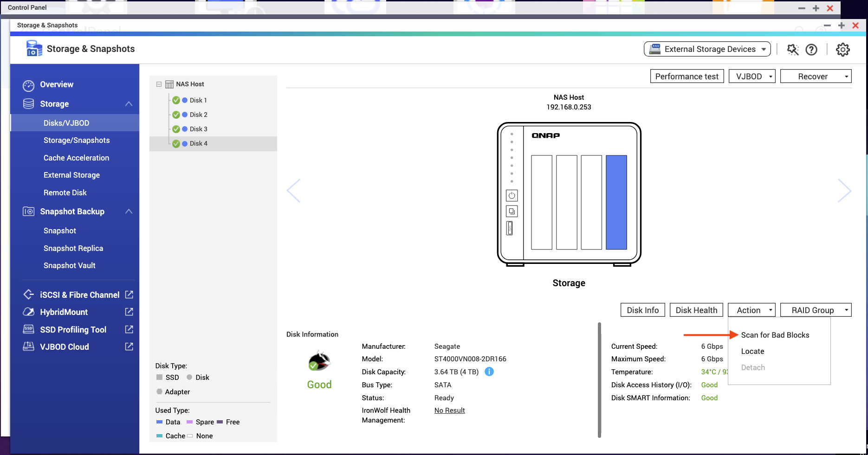Open HybridMount external link icon

[129, 312]
